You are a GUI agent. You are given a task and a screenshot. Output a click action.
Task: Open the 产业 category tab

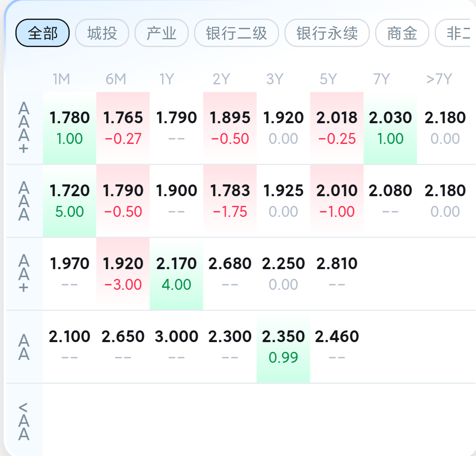[x=161, y=33]
